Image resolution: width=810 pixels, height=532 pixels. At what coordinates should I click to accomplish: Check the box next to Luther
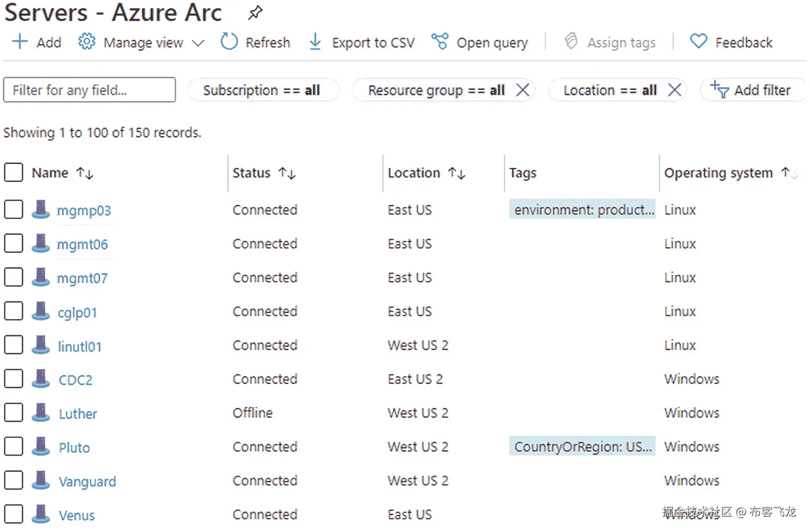14,413
